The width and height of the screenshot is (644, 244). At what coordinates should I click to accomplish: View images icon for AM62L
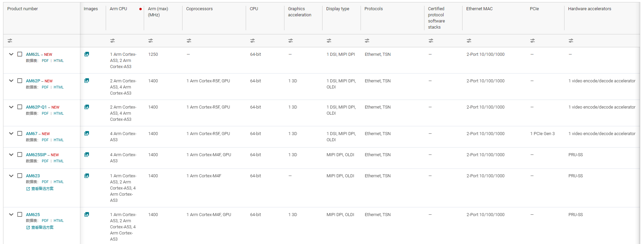(x=87, y=54)
